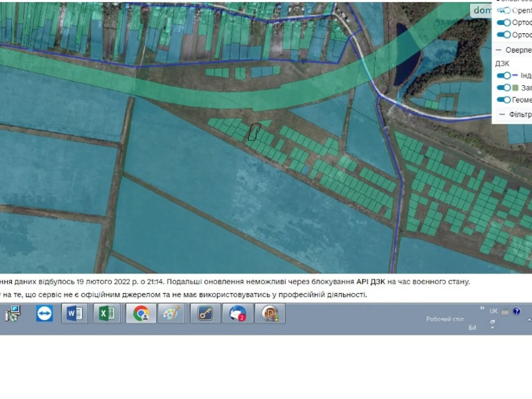Toggle the green Заг parcels layer

[504, 88]
